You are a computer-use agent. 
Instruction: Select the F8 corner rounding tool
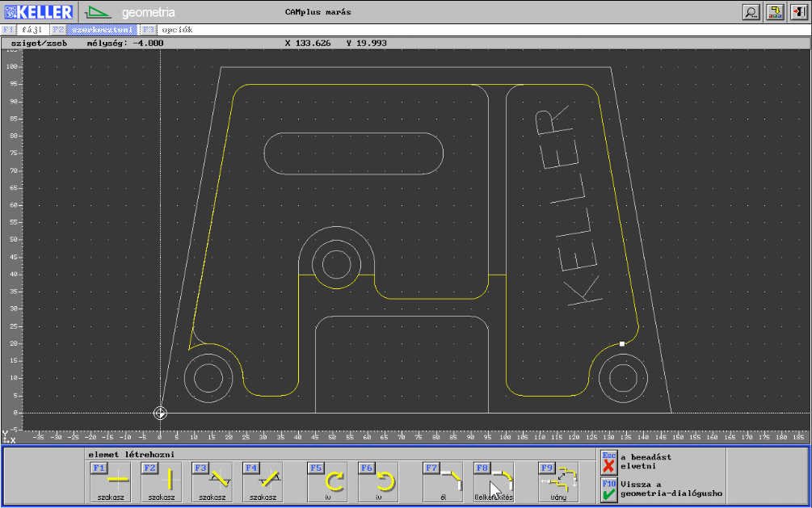[494, 482]
